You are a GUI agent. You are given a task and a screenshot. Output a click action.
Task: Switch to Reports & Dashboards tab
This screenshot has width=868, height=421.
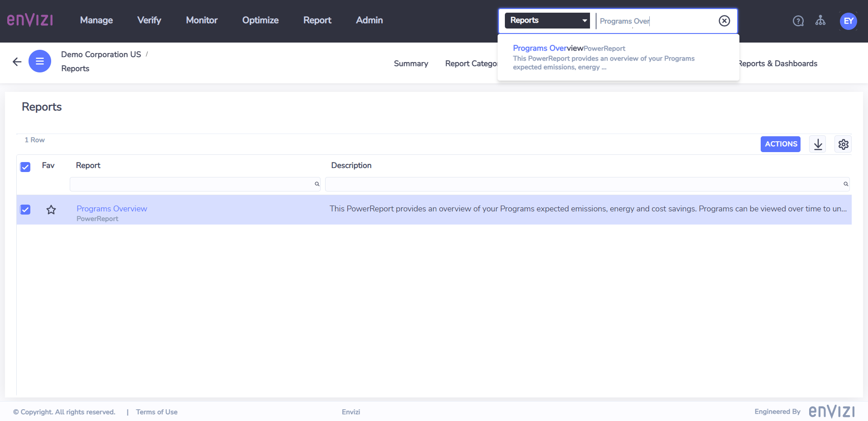pos(778,64)
